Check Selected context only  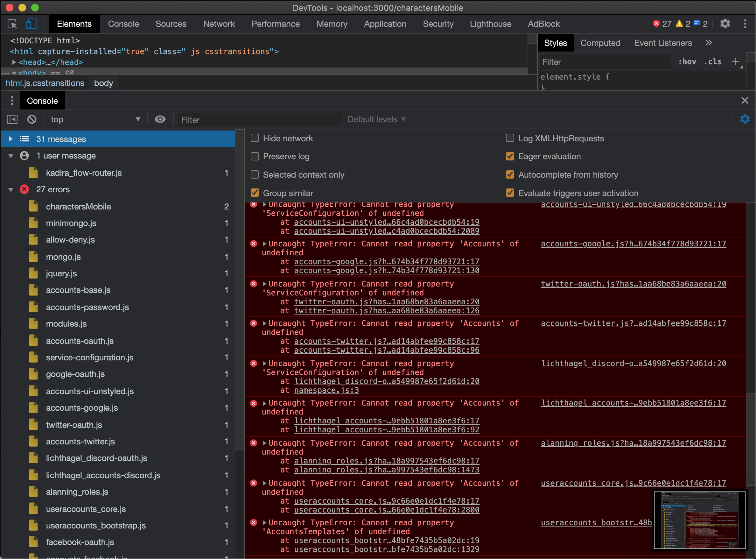[x=255, y=174]
